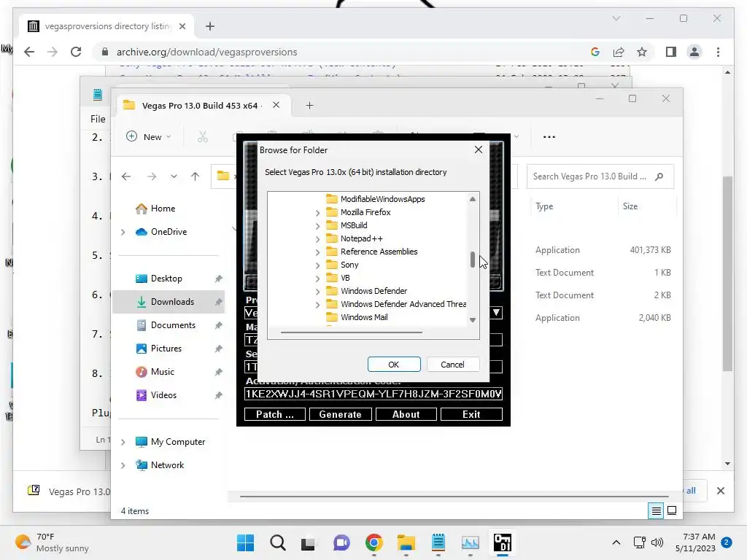Go up one folder in Explorer
This screenshot has width=747, height=560.
(195, 176)
